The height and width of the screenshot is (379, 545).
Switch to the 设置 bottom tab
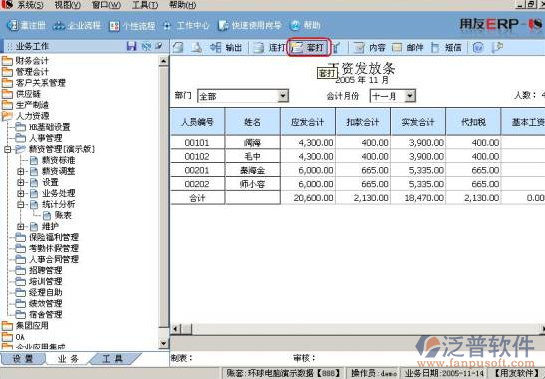23,358
